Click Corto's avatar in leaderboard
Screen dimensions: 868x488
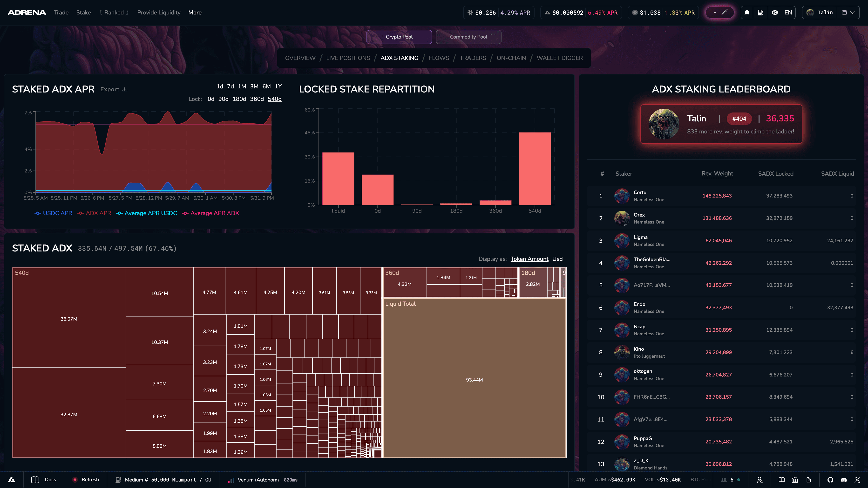tap(622, 196)
